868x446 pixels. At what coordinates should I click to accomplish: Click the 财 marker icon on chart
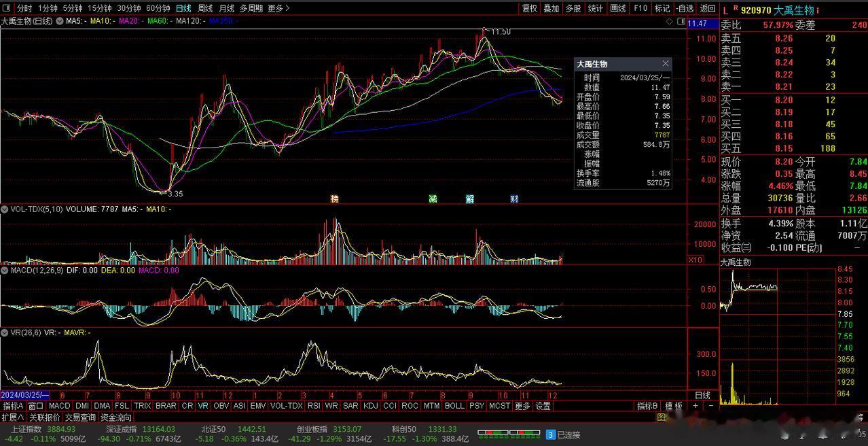pyautogui.click(x=514, y=199)
